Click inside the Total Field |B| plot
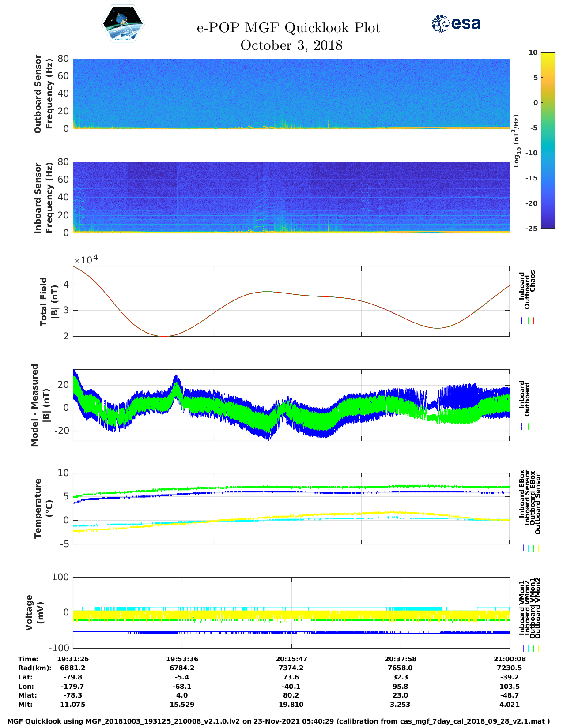Image resolution: width=563 pixels, height=728 pixels. point(291,301)
